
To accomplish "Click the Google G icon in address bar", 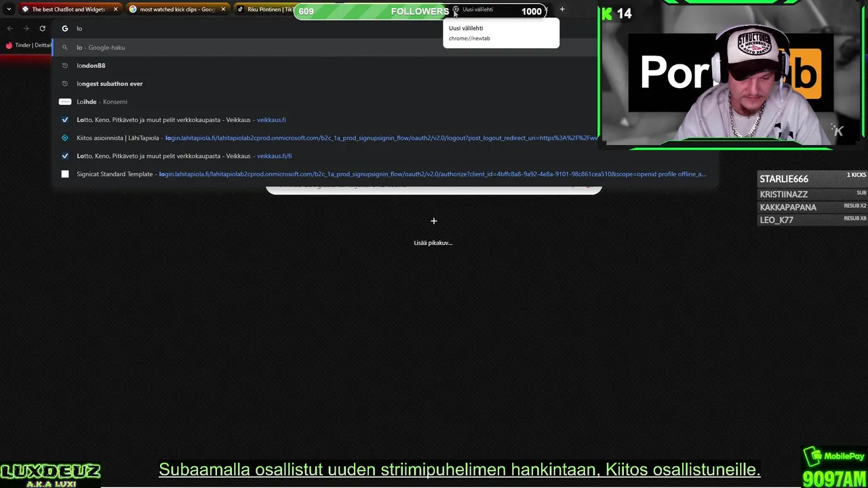I will [65, 28].
